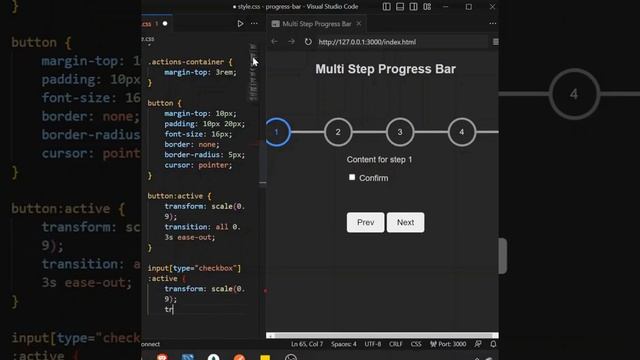Select step 1 circle in progress bar
The image size is (640, 360).
[277, 132]
